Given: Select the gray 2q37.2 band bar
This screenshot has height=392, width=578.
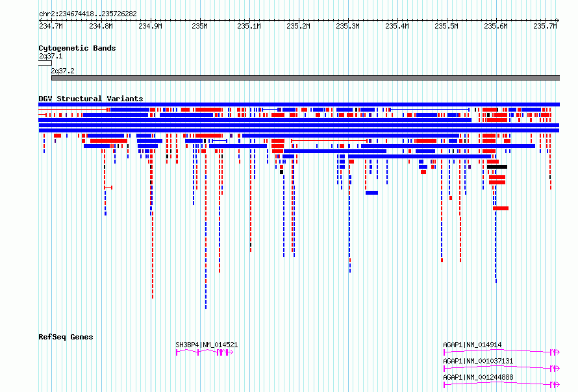Looking at the screenshot, I should click(x=306, y=78).
